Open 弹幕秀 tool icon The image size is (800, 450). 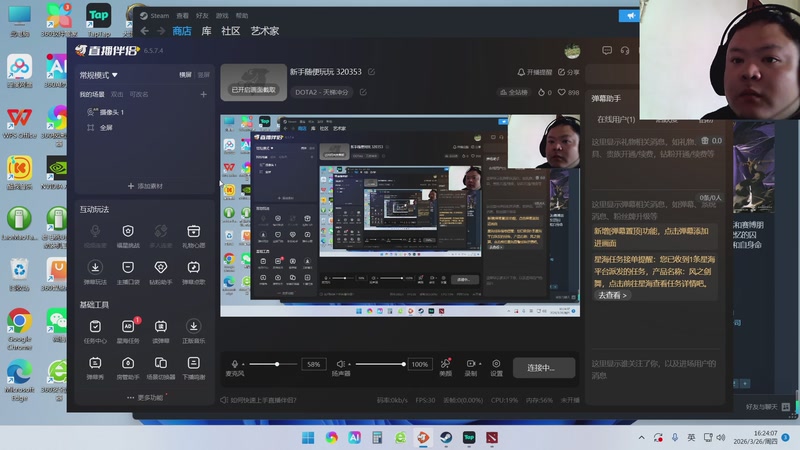pos(95,368)
